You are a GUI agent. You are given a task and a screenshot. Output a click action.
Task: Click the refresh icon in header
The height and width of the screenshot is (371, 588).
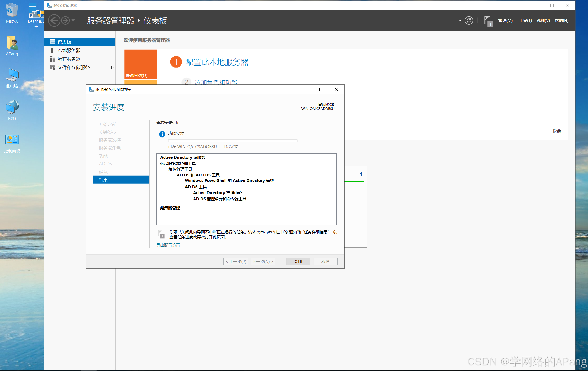click(x=469, y=21)
